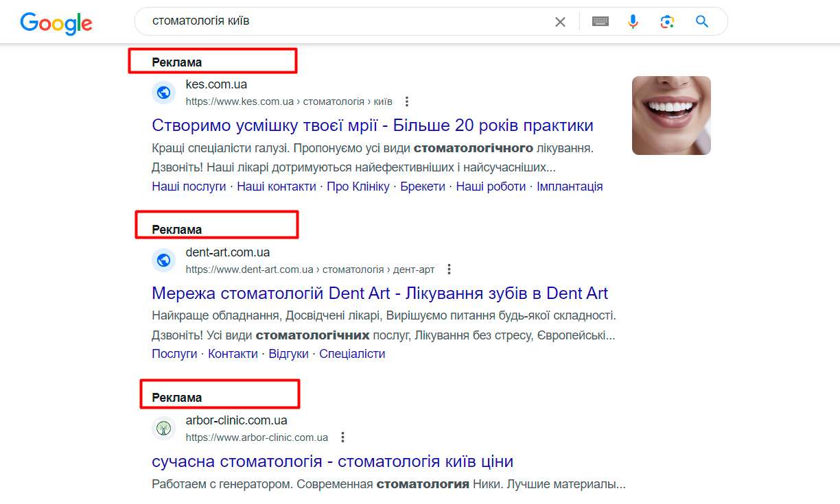
Task: Click 'Реклама' label above arbor-clinic.com.ua
Action: pyautogui.click(x=177, y=398)
